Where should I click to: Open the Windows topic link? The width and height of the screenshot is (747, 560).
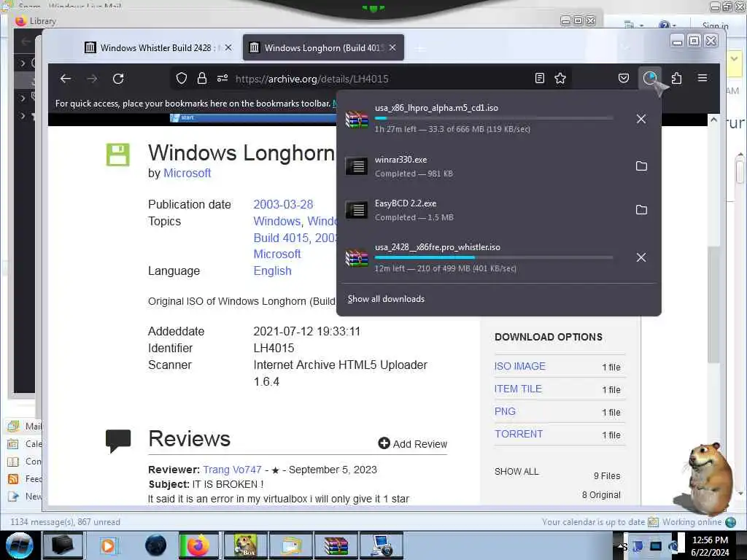pyautogui.click(x=276, y=222)
